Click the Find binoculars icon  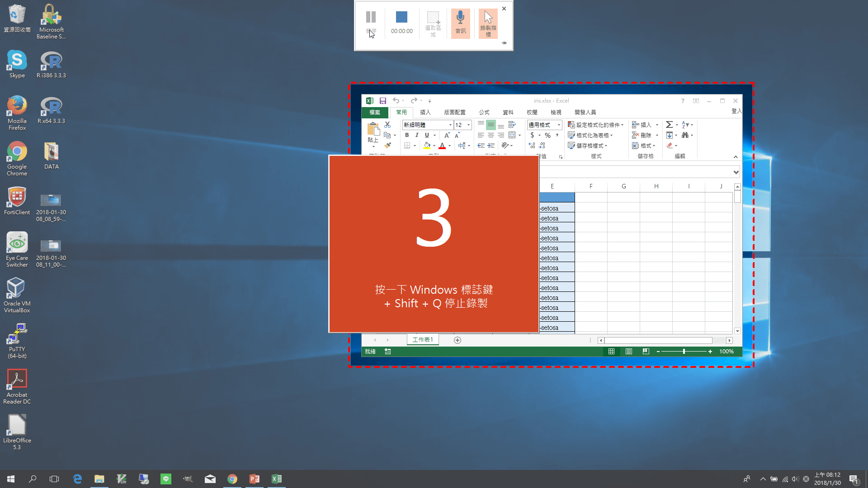click(685, 135)
